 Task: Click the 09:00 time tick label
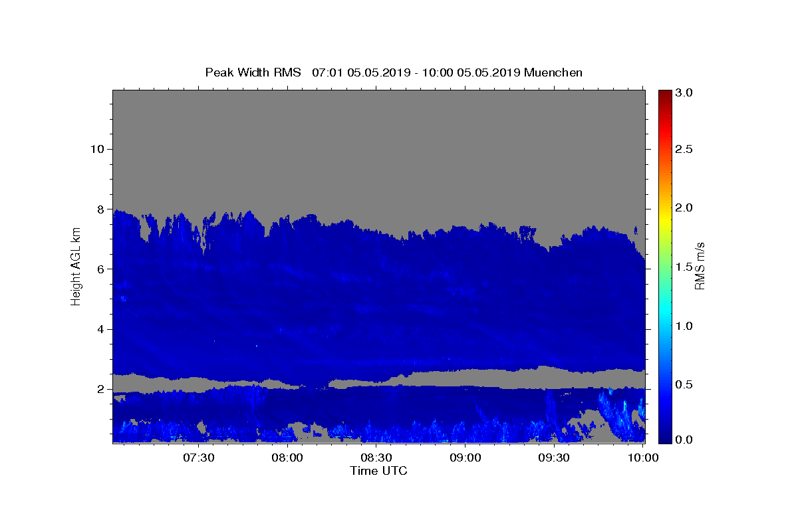click(x=465, y=458)
